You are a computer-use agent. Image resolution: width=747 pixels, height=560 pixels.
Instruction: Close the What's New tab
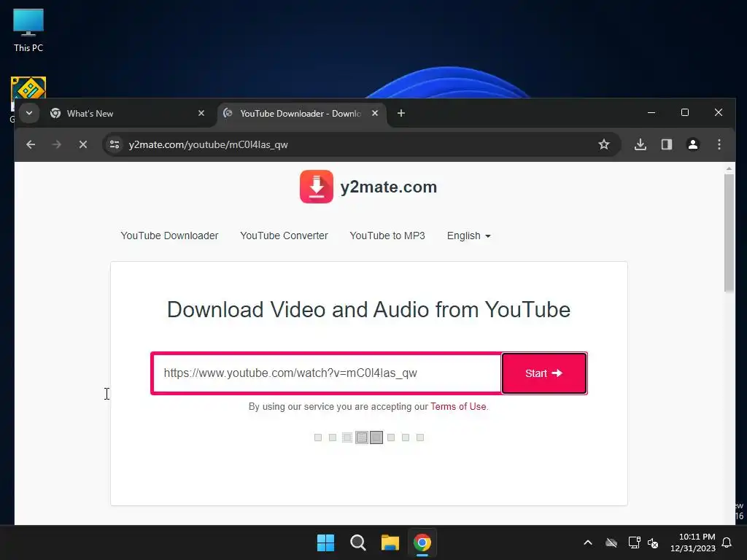(201, 113)
